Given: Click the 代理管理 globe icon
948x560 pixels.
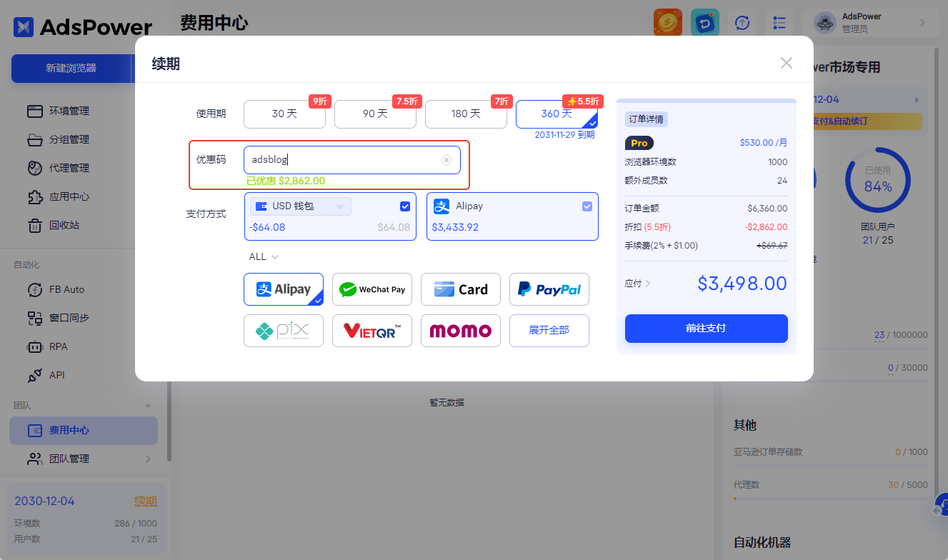Looking at the screenshot, I should 35,168.
